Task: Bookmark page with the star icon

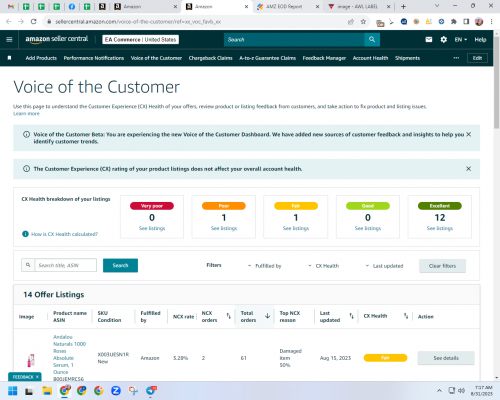Action: coord(363,22)
